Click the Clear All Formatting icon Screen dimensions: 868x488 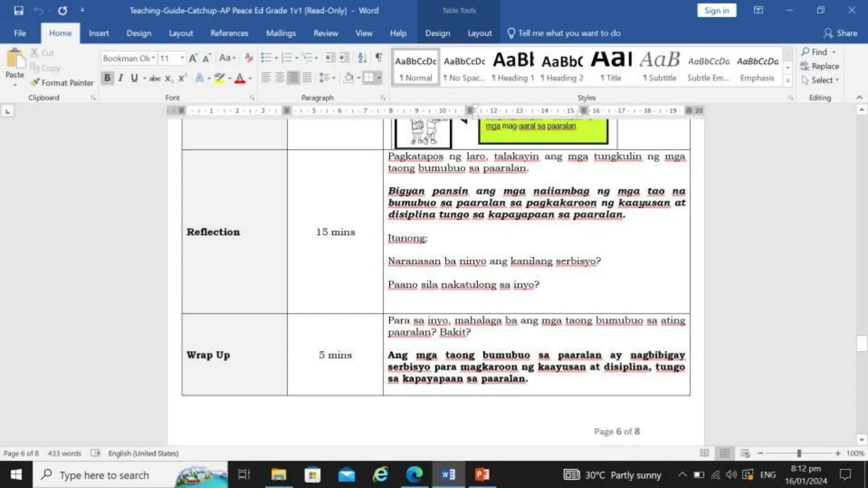[249, 58]
